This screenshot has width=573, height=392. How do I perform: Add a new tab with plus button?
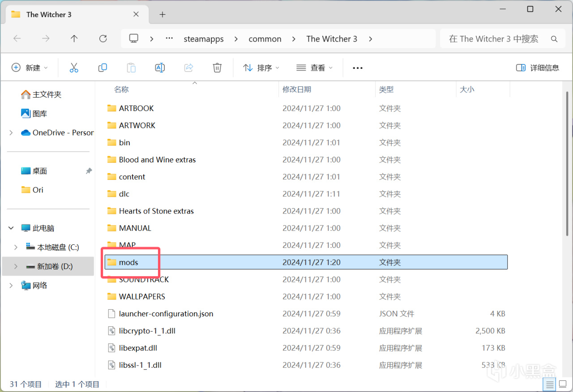(162, 14)
